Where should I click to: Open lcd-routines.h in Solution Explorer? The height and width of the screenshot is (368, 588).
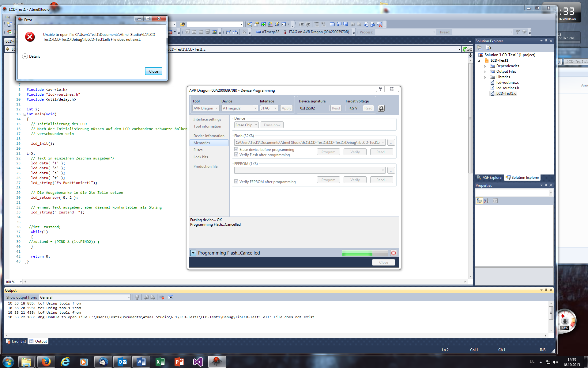(x=507, y=88)
